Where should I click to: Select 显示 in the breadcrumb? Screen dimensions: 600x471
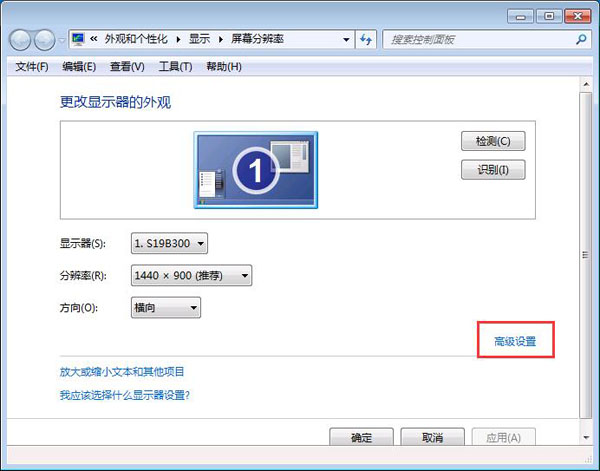click(x=199, y=39)
